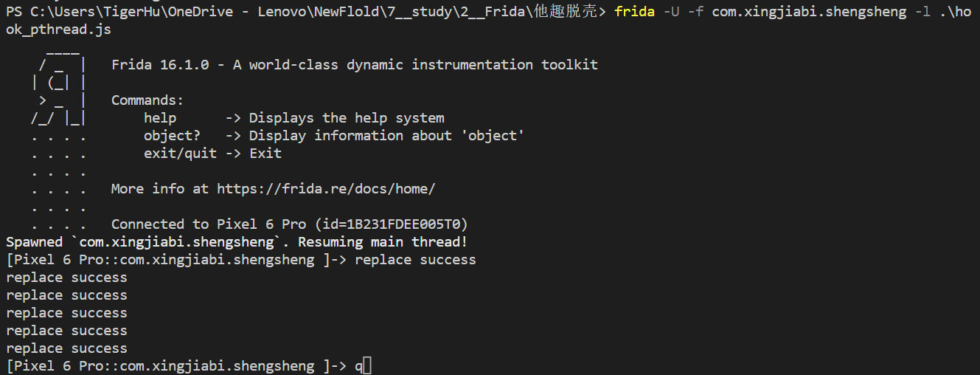
Task: Click the text cursor after 'q'
Action: [367, 366]
